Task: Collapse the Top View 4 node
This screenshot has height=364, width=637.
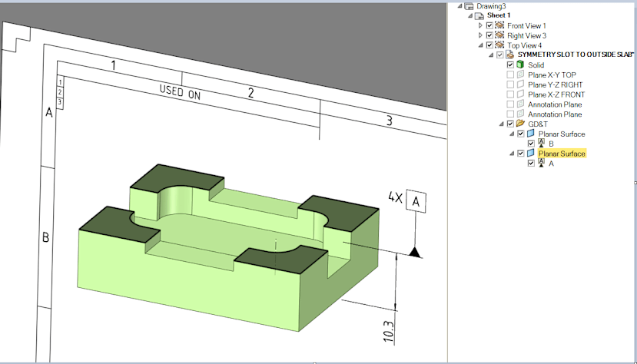Action: (x=480, y=45)
